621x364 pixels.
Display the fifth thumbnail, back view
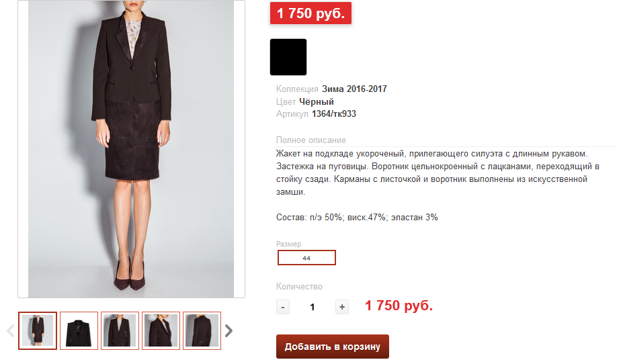pyautogui.click(x=202, y=330)
